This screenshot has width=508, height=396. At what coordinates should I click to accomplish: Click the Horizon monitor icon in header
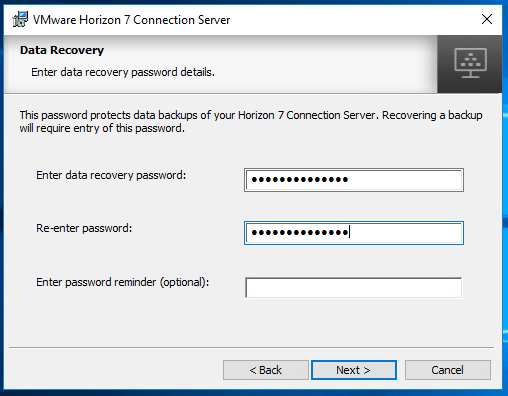coord(470,63)
